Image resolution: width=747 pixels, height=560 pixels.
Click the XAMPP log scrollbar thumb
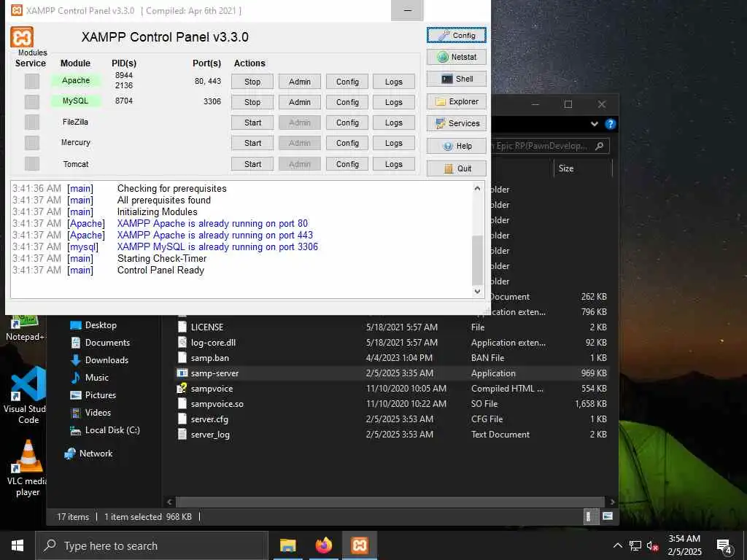pyautogui.click(x=477, y=259)
